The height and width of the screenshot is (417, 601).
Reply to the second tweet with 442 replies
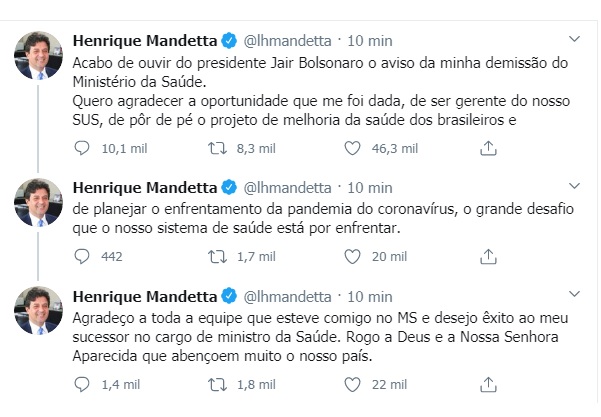[84, 257]
